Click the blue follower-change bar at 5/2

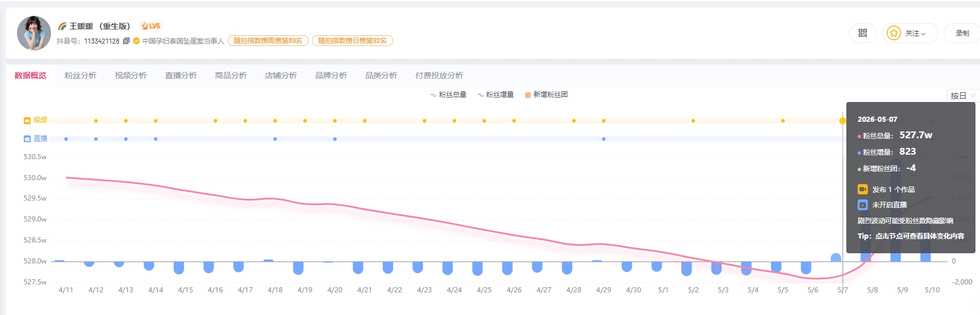pos(687,269)
